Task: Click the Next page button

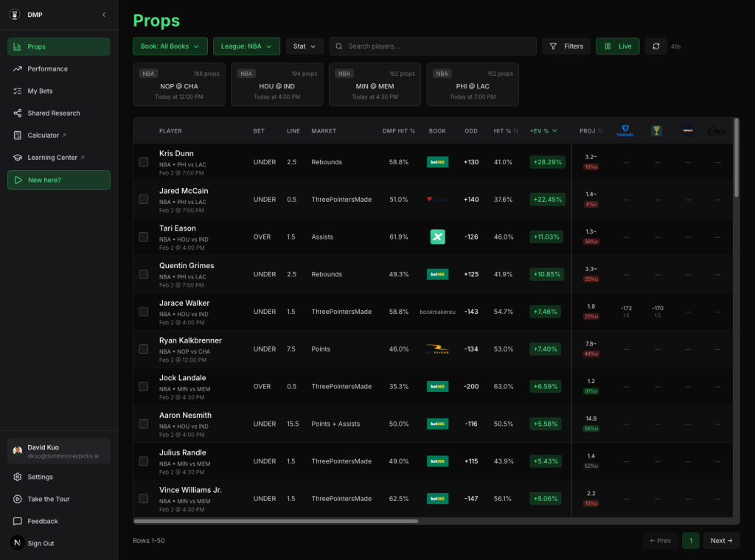Action: coord(721,541)
